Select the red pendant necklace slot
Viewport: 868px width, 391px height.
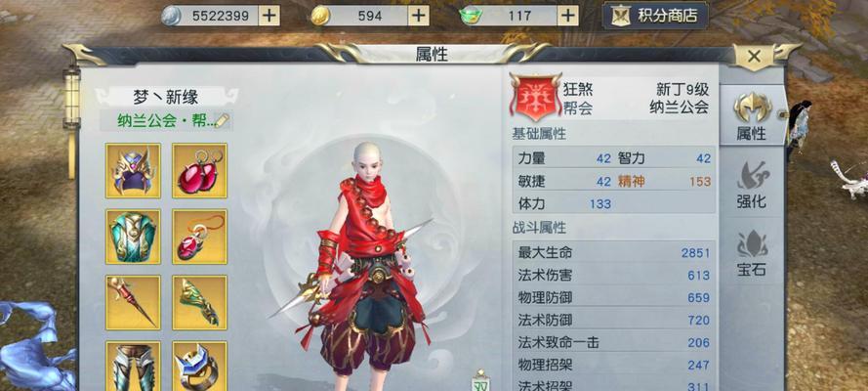199,237
